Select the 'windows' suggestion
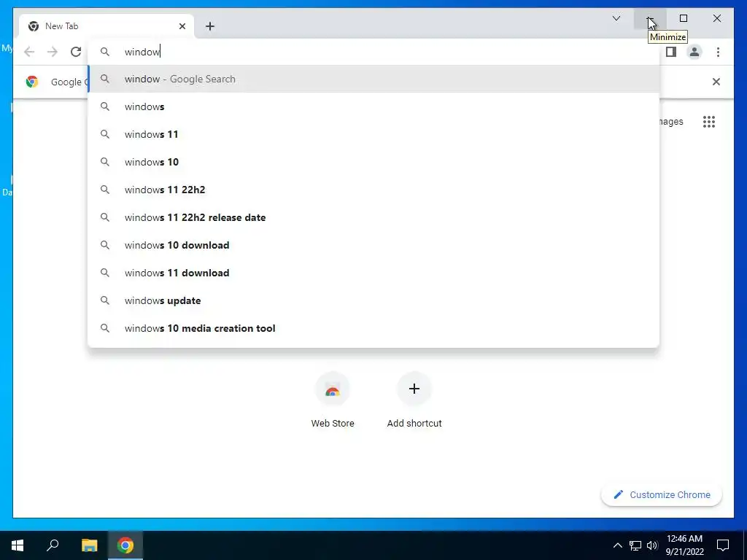Image resolution: width=747 pixels, height=560 pixels. [x=374, y=106]
